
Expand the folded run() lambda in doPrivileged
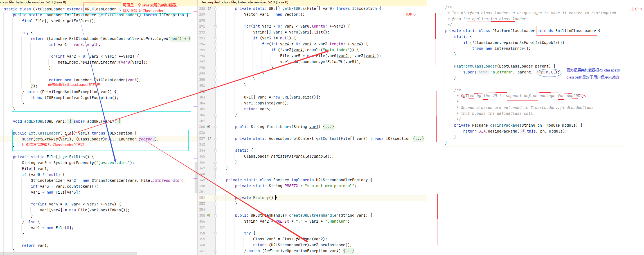[x=180, y=39]
